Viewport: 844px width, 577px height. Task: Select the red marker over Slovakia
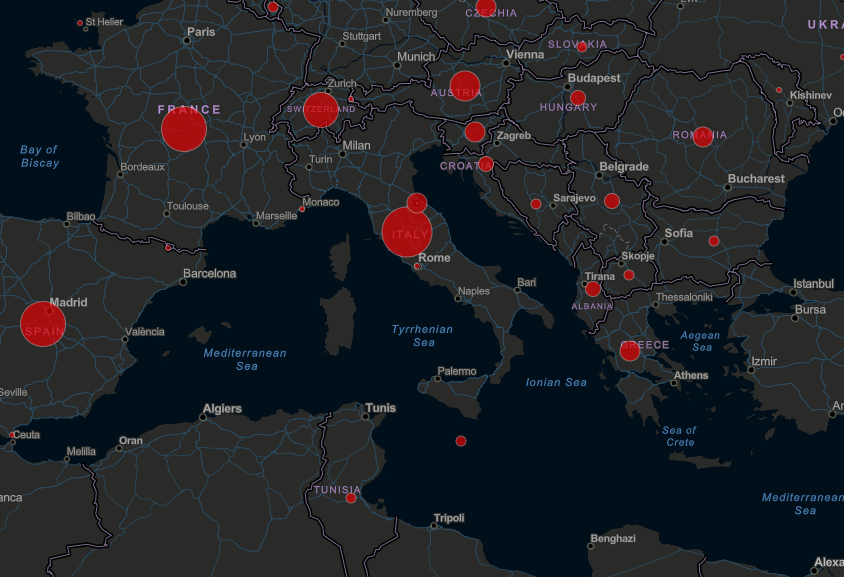click(x=582, y=47)
